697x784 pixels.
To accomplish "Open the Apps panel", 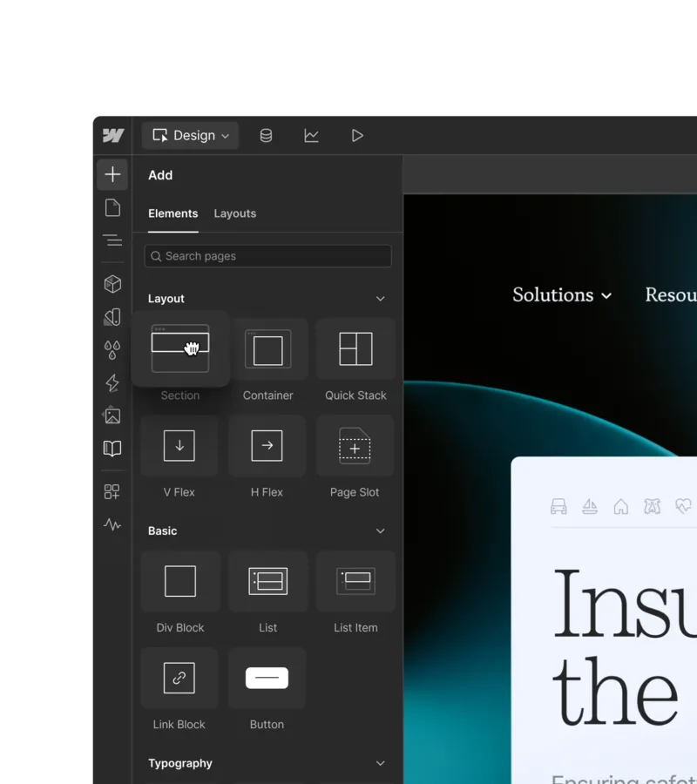I will [x=112, y=490].
